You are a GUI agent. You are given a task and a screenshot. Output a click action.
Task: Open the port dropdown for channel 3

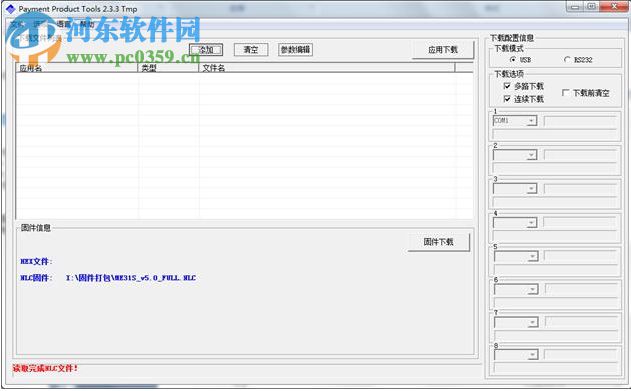point(532,188)
